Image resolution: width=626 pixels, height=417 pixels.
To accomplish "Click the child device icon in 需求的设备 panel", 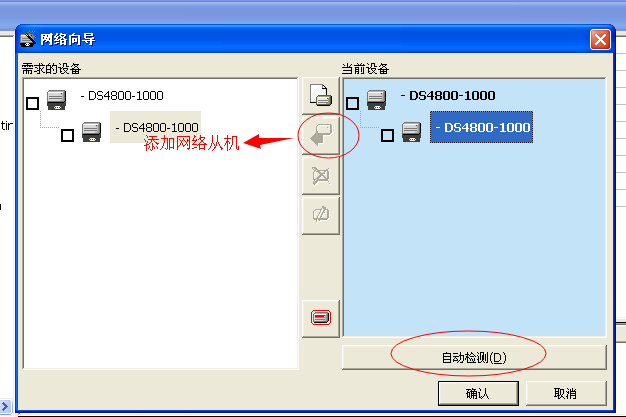I will point(92,133).
